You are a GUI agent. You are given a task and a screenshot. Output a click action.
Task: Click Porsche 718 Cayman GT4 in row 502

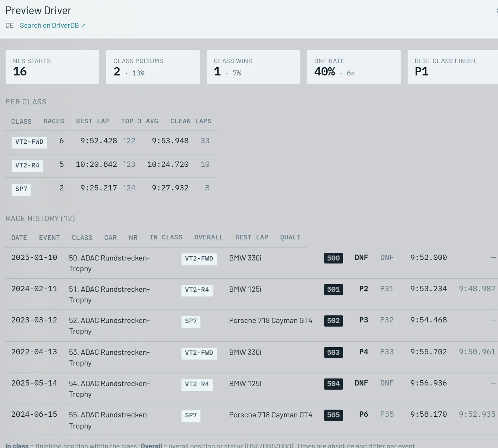(271, 321)
